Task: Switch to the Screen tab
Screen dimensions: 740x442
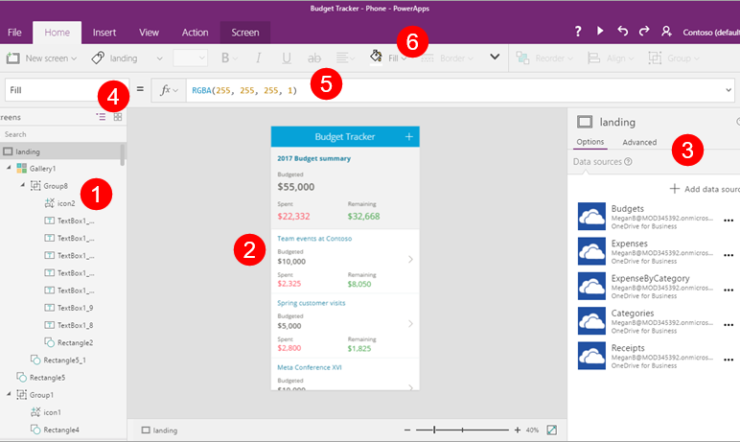Action: [x=245, y=32]
